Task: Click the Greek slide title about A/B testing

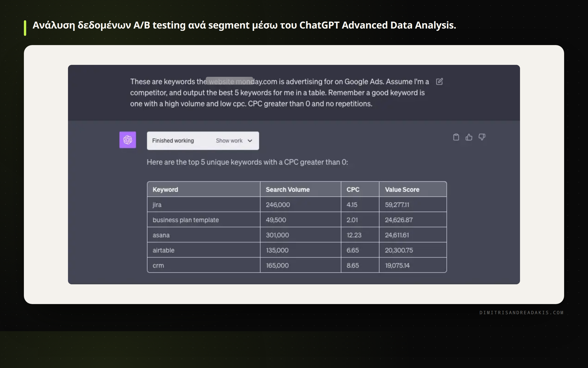Action: pos(244,25)
